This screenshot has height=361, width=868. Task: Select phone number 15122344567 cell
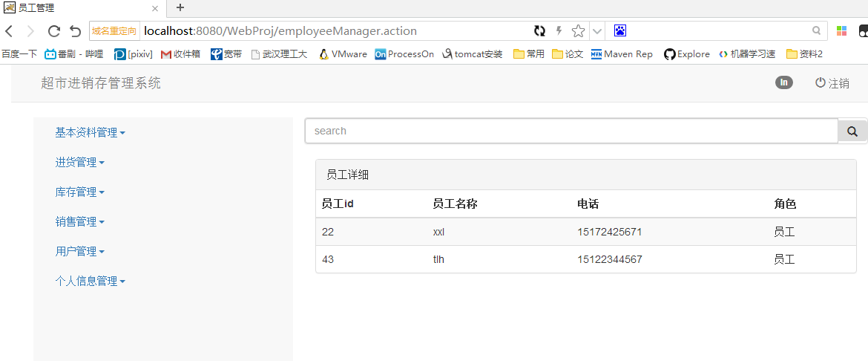(610, 259)
